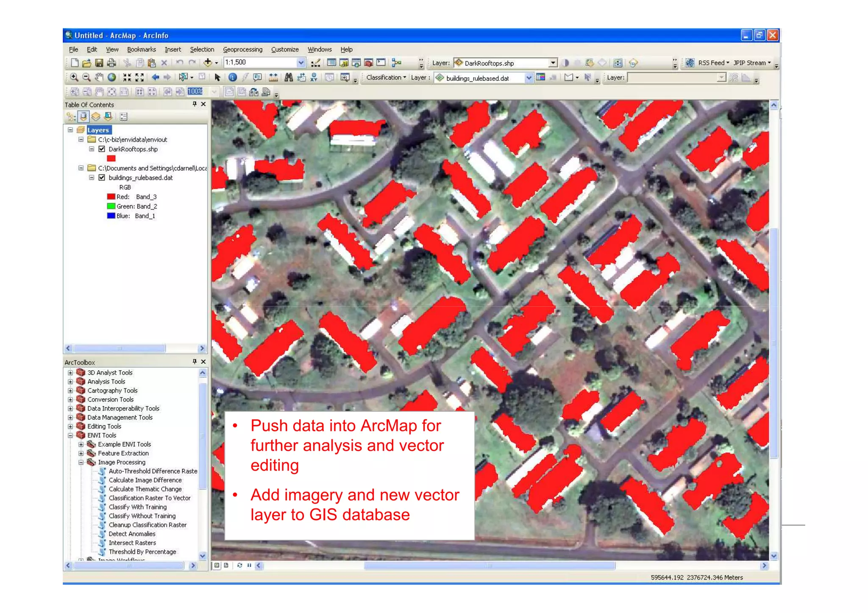Open the Geoprocessing menu
Screen dimensions: 868x613
point(243,50)
